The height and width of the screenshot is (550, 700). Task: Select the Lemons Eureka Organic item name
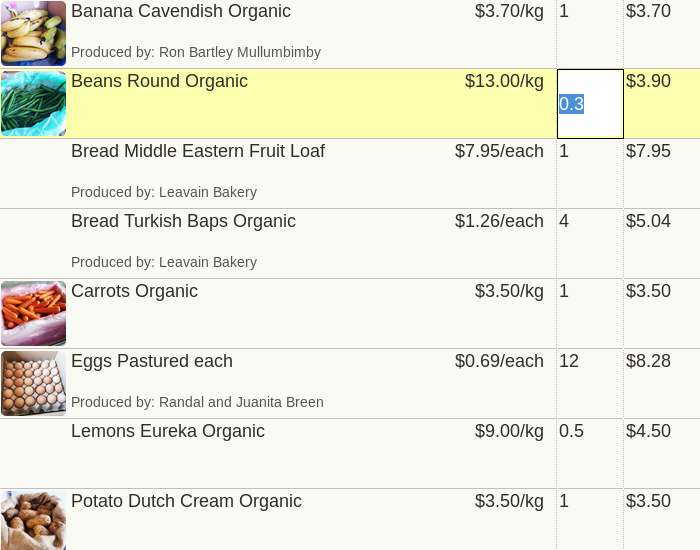point(168,431)
